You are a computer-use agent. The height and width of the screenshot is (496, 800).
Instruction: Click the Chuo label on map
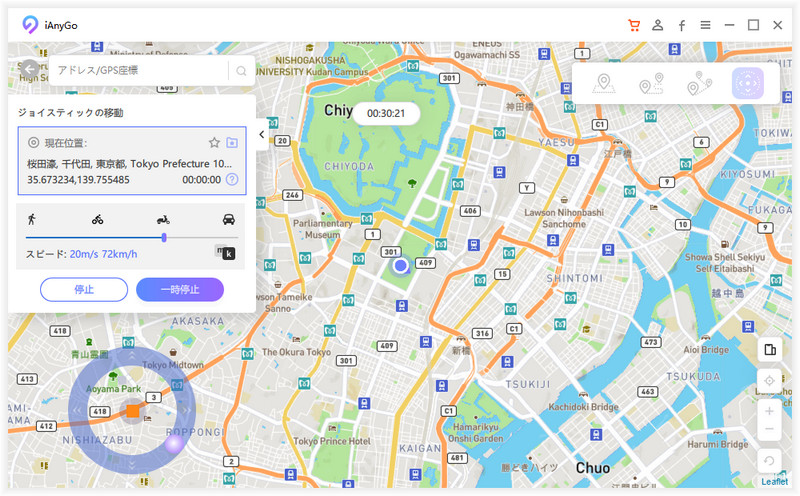tap(593, 468)
